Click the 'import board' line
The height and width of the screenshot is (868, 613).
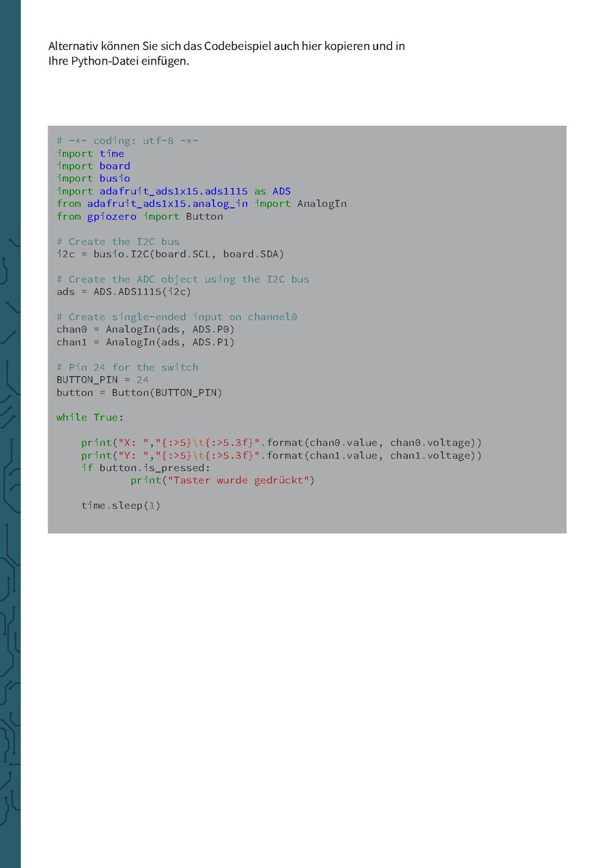[93, 166]
